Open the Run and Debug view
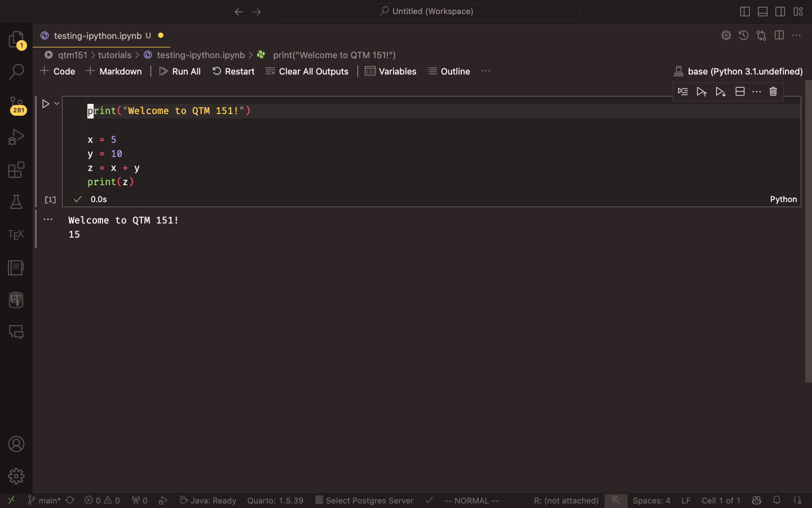 point(16,137)
